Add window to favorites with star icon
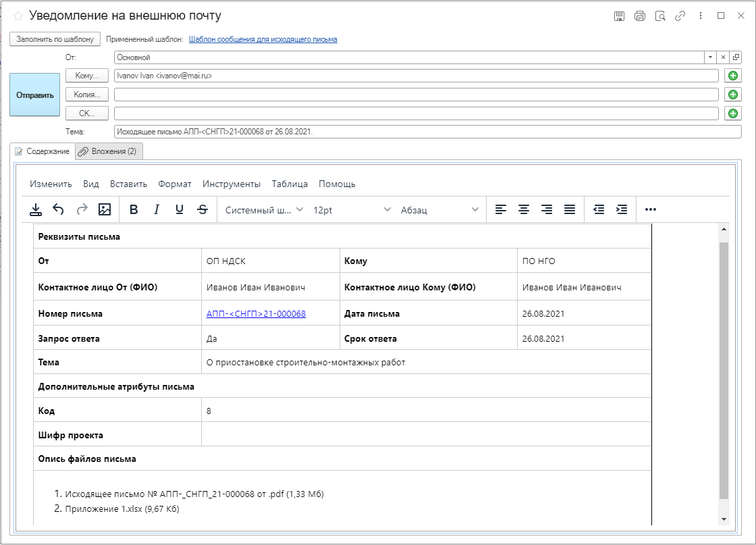The height and width of the screenshot is (545, 756). (x=18, y=16)
